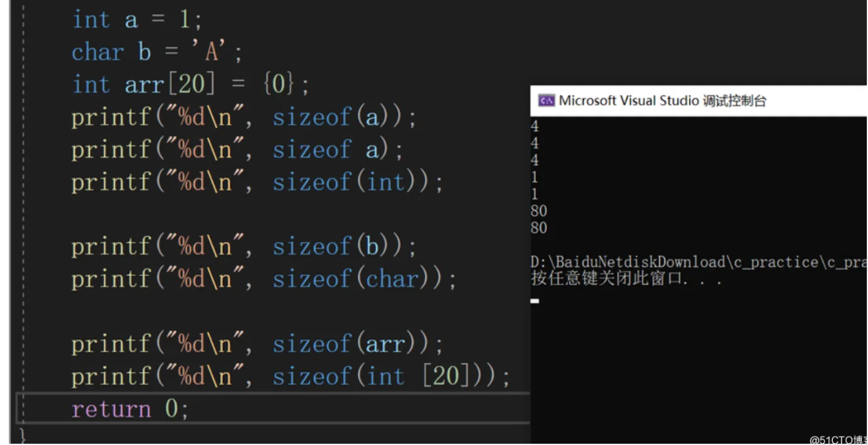This screenshot has height=445, width=868.
Task: Click the printf line with sizeof(arr)
Action: (258, 344)
